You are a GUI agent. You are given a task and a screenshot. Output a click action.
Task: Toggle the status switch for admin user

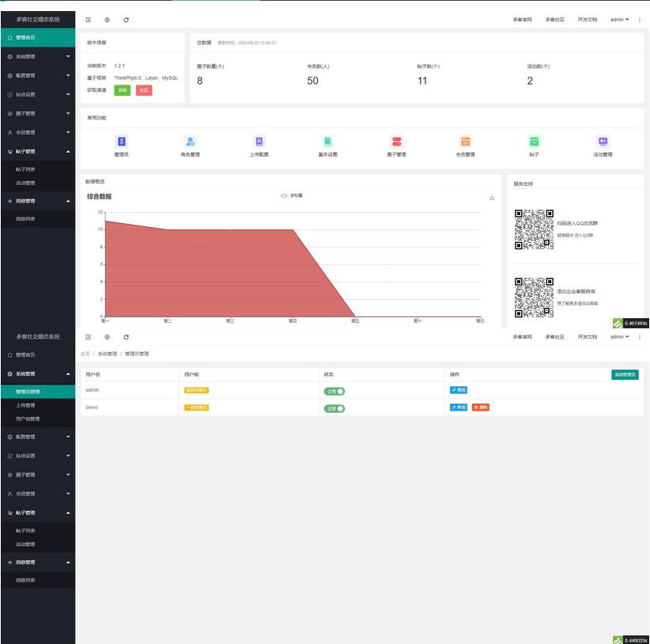coord(334,391)
